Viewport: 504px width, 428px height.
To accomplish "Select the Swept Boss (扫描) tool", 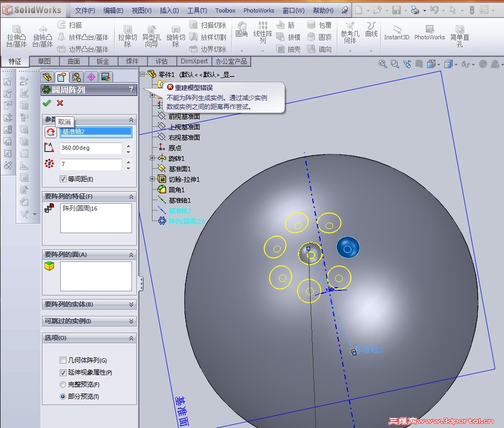I will 70,25.
